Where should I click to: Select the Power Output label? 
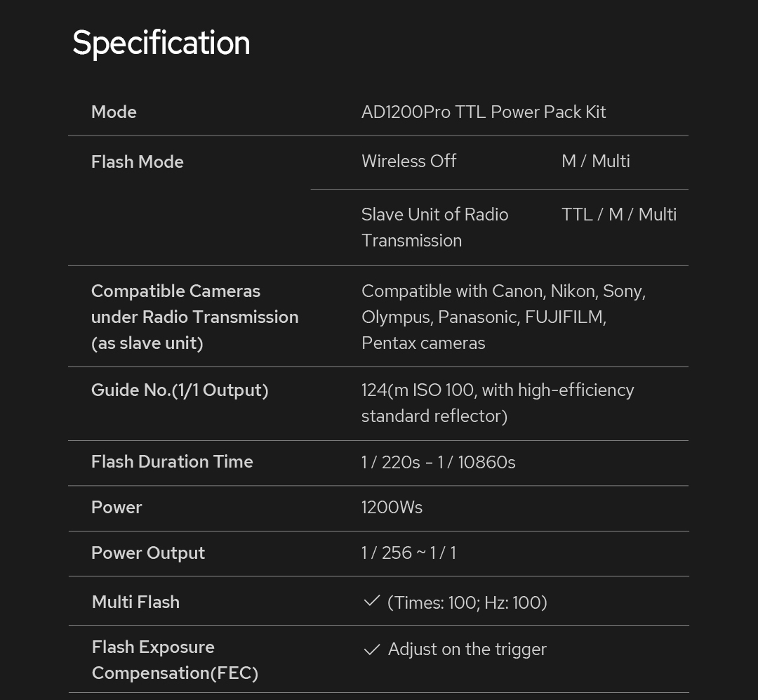(148, 553)
